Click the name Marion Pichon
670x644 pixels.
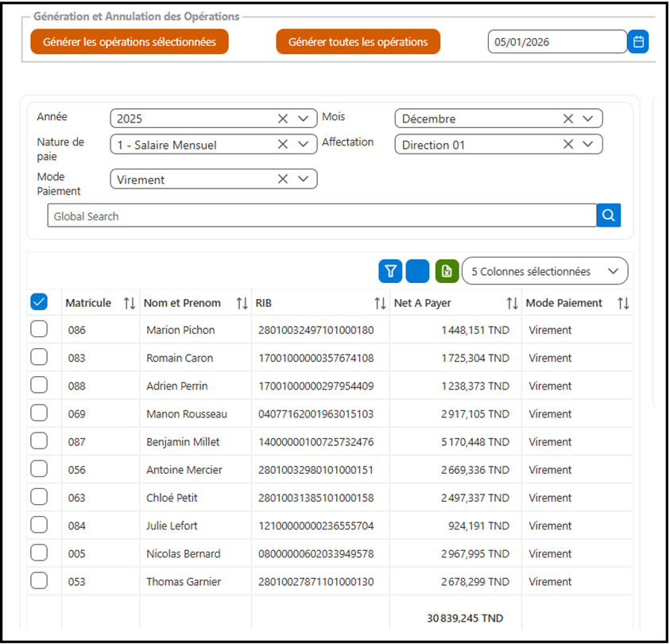180,330
